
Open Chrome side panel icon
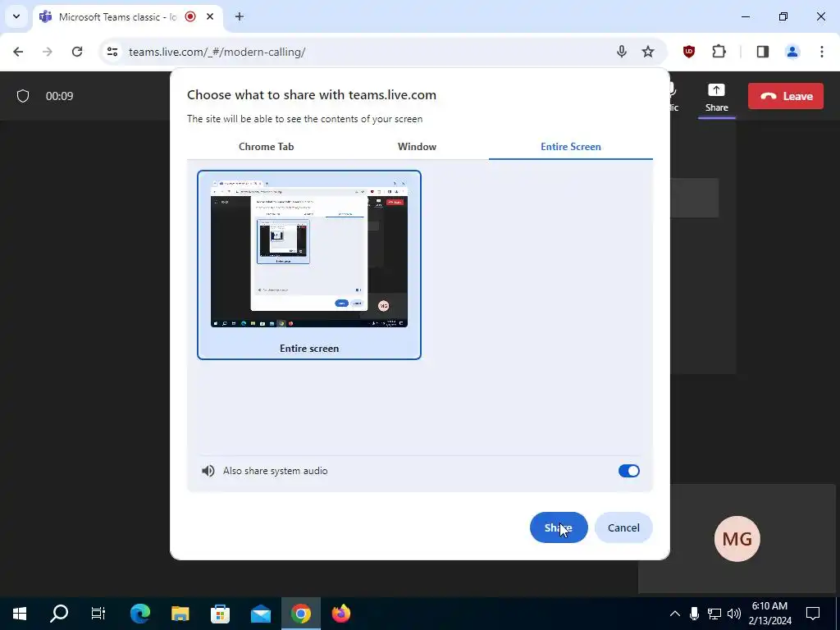[762, 52]
